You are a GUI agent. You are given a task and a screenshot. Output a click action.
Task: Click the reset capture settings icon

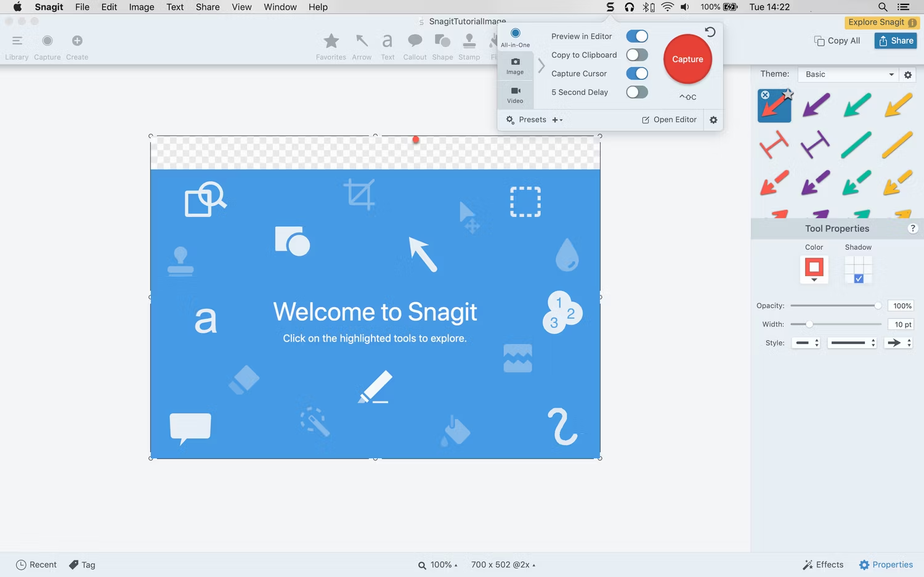coord(710,32)
